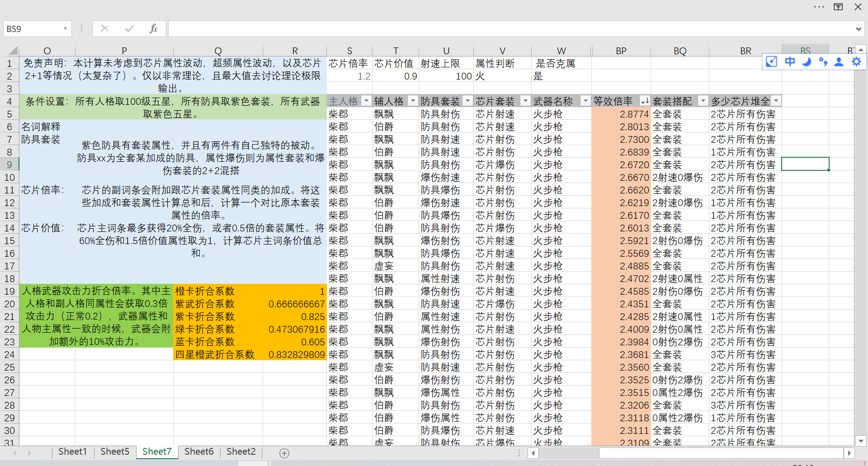Image resolution: width=868 pixels, height=466 pixels.
Task: Open the 防具套装 filter dropdown
Action: point(468,101)
